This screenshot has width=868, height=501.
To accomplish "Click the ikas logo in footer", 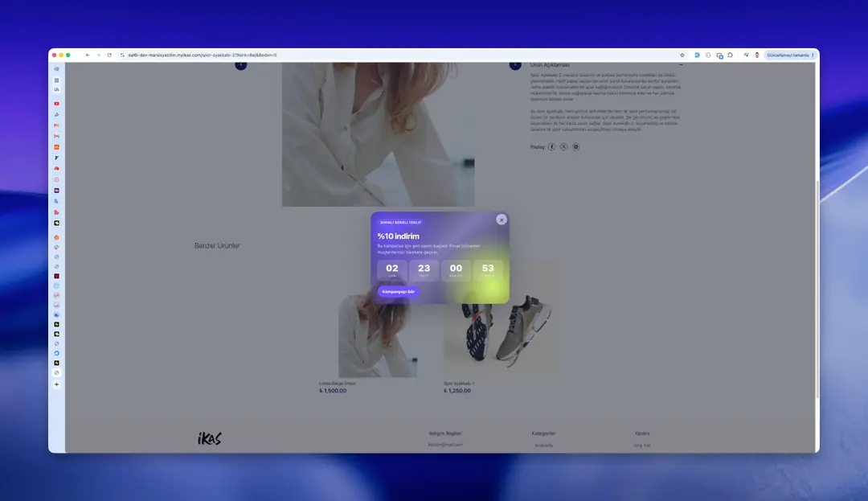I will [x=209, y=438].
